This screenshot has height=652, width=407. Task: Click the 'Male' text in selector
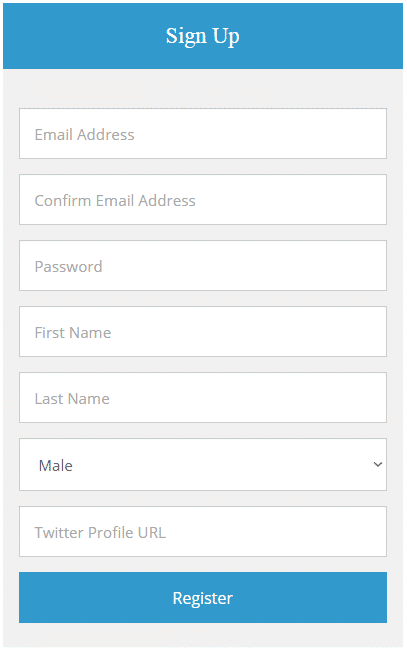(x=56, y=466)
